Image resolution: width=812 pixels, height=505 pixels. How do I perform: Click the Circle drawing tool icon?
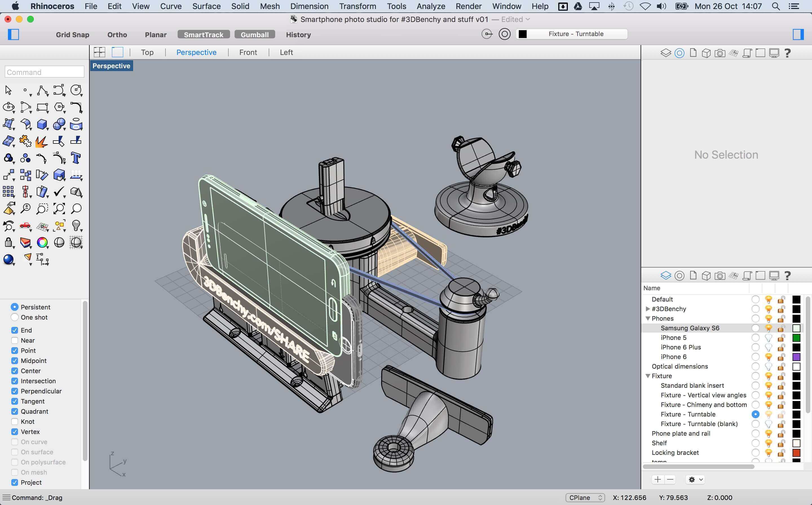tap(76, 90)
